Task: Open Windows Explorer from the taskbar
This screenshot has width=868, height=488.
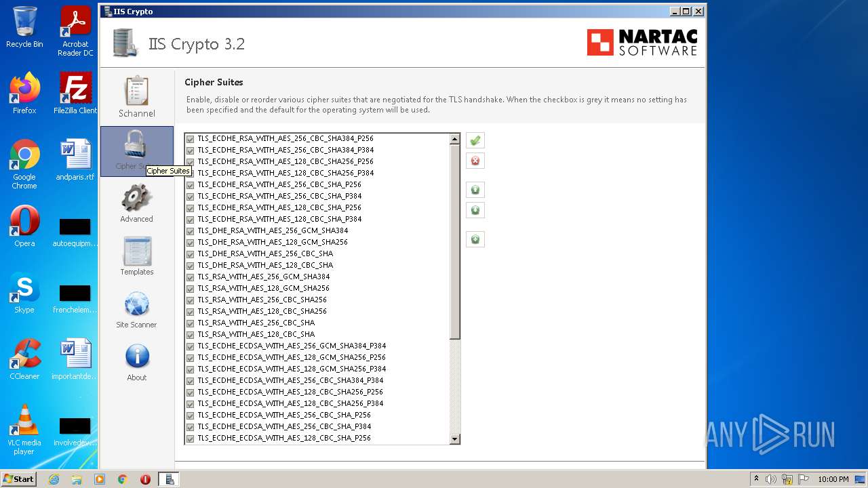Action: click(x=77, y=479)
